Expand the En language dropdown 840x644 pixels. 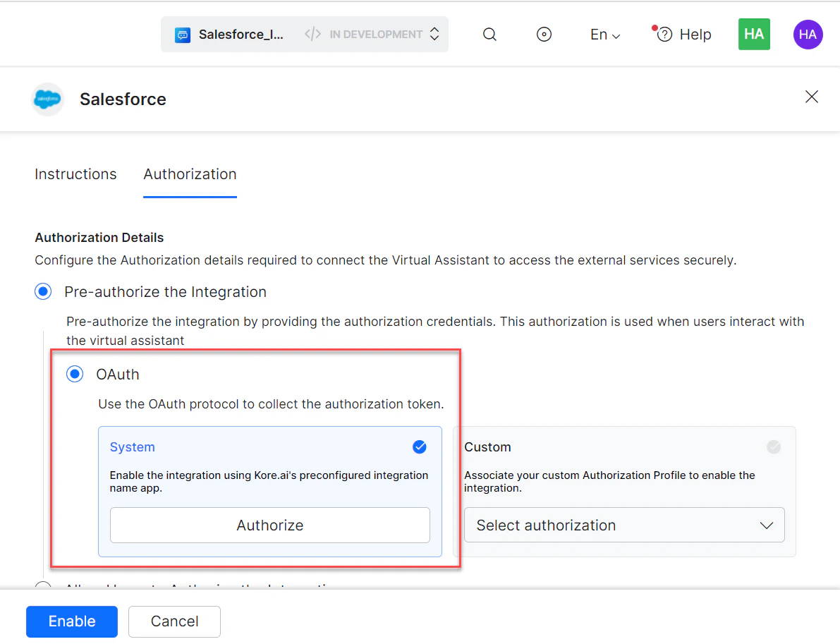point(604,34)
